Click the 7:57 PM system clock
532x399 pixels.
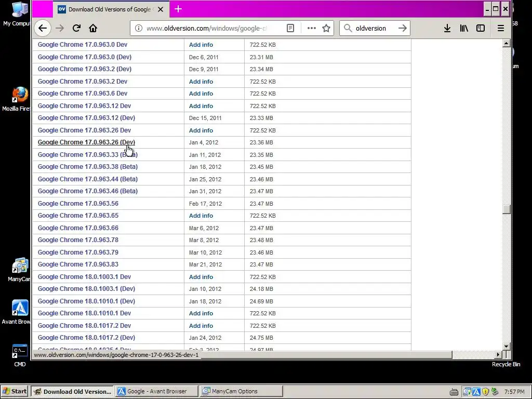click(x=514, y=392)
